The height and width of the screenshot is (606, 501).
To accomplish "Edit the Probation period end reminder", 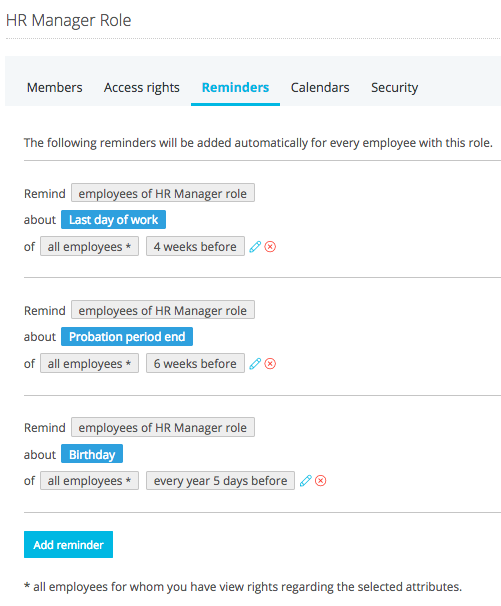I will 255,364.
